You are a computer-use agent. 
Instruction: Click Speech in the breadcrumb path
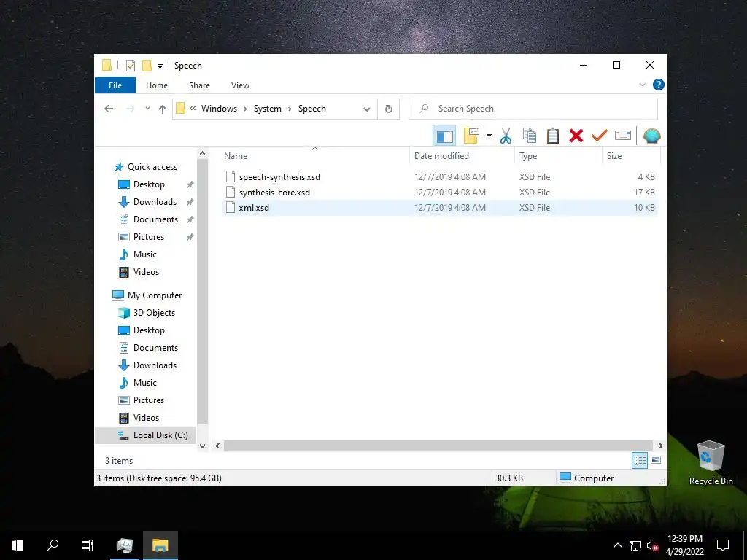coord(312,109)
